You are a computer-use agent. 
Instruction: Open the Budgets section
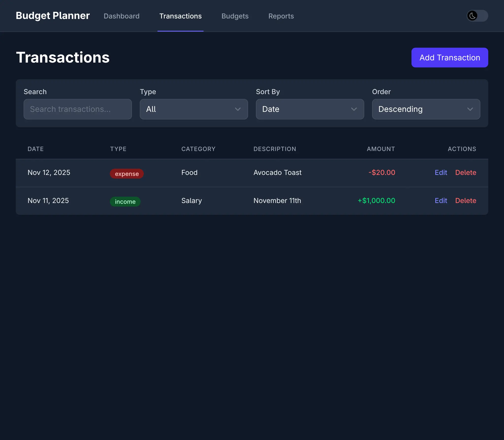point(235,16)
